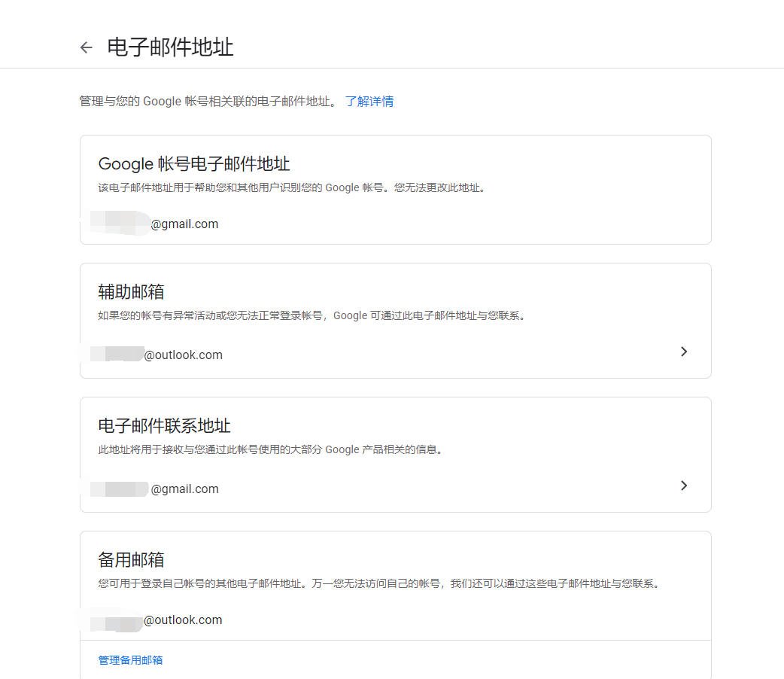Image resolution: width=784 pixels, height=679 pixels.
Task: Open the 了解详情 help link
Action: click(369, 101)
